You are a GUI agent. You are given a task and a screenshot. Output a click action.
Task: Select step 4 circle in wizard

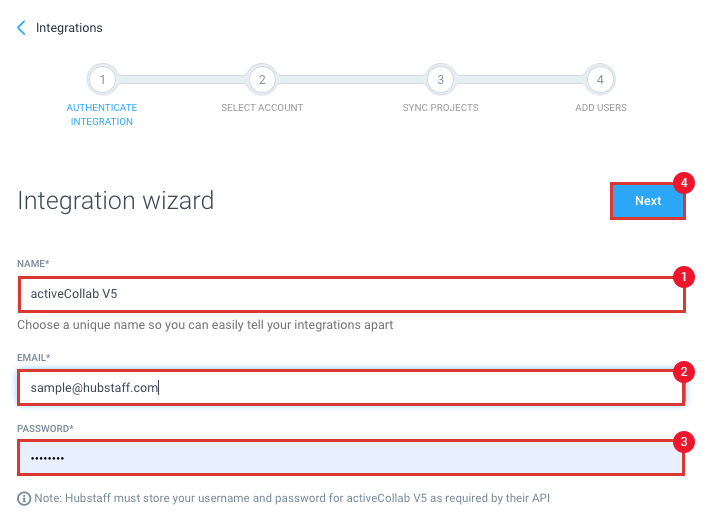tap(600, 80)
